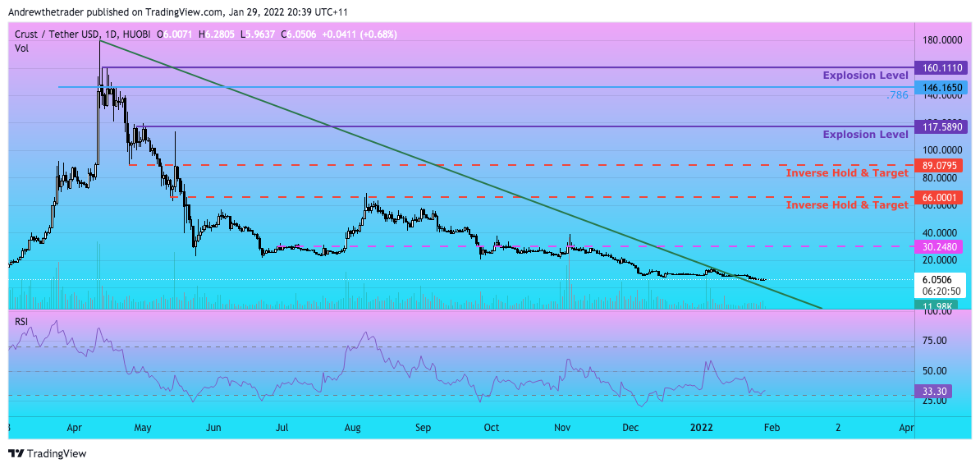Click the Jun label on time axis

[213, 428]
